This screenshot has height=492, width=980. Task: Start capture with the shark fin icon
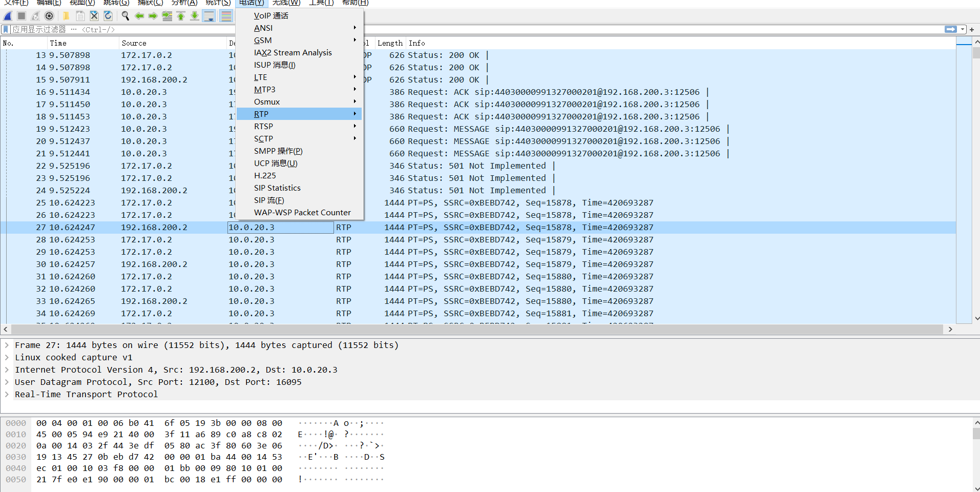tap(8, 16)
